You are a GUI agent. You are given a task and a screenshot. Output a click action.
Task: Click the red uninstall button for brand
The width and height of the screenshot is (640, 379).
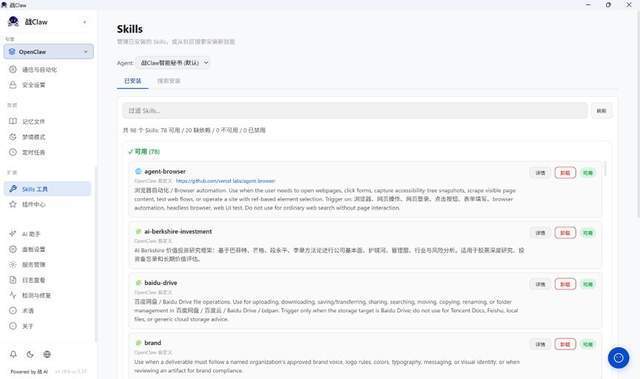pyautogui.click(x=565, y=344)
